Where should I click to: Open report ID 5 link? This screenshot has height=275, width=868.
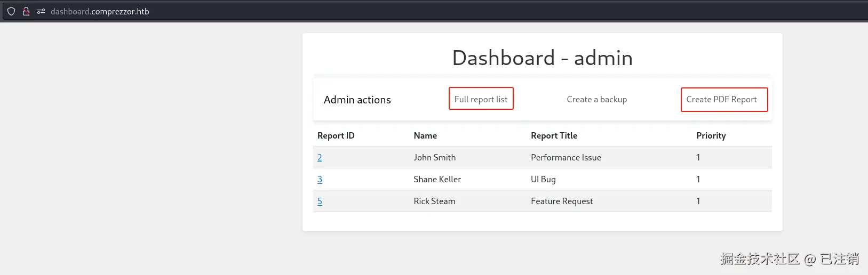pos(320,201)
